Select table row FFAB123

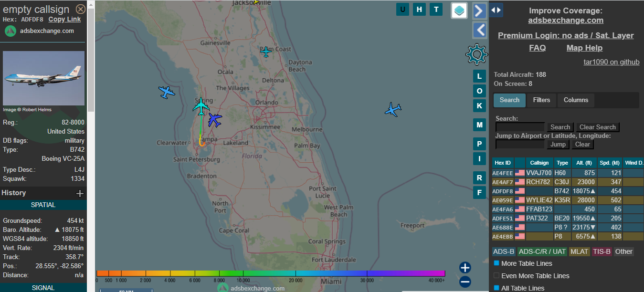568,209
